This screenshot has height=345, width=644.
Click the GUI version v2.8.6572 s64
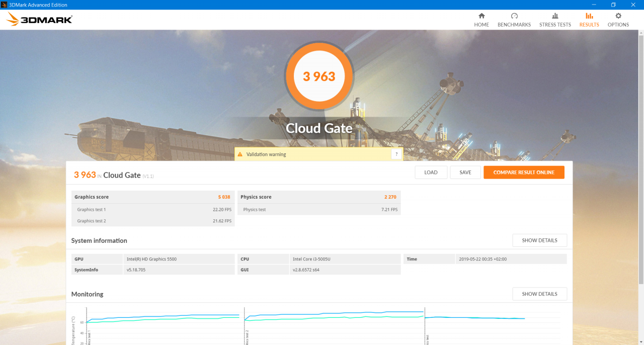pyautogui.click(x=306, y=270)
